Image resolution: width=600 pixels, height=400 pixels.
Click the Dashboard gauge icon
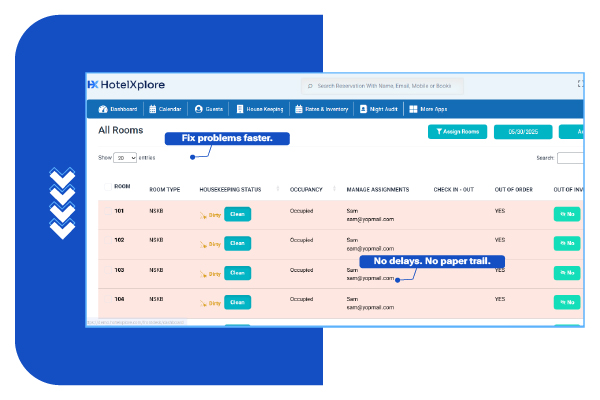(x=103, y=109)
